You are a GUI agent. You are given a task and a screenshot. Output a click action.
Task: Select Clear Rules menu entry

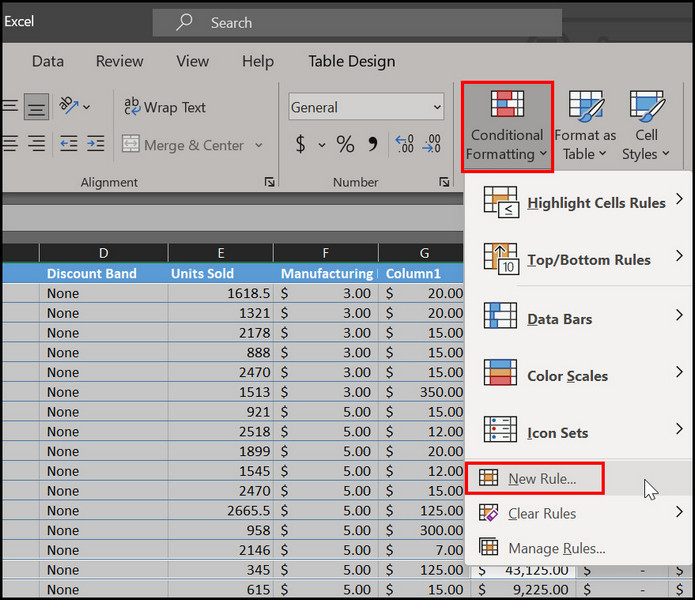click(578, 513)
